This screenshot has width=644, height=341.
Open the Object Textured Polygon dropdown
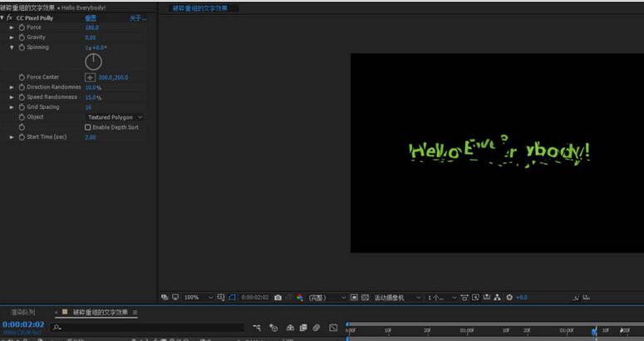115,117
